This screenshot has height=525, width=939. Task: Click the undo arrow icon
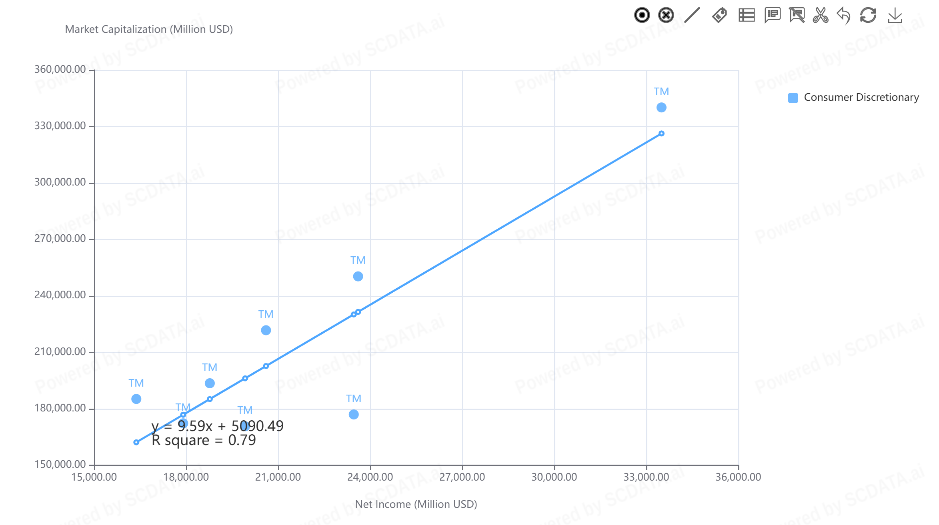[x=844, y=15]
